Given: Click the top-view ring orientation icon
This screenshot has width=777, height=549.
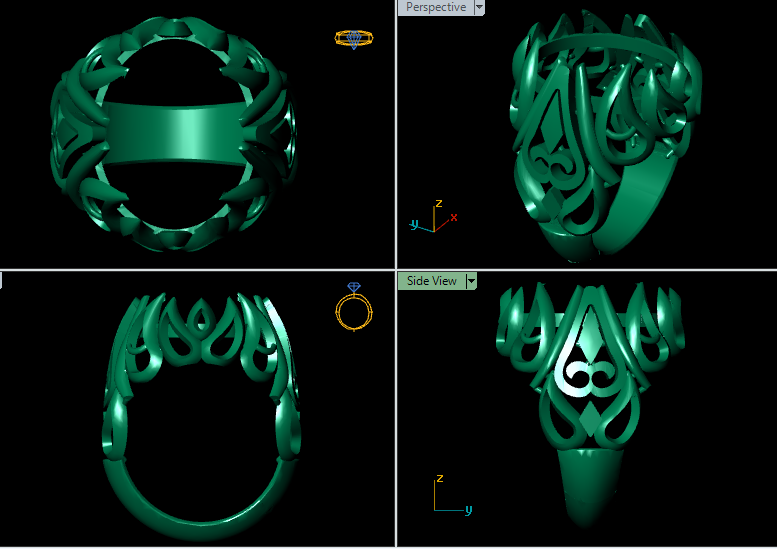Looking at the screenshot, I should tap(353, 39).
